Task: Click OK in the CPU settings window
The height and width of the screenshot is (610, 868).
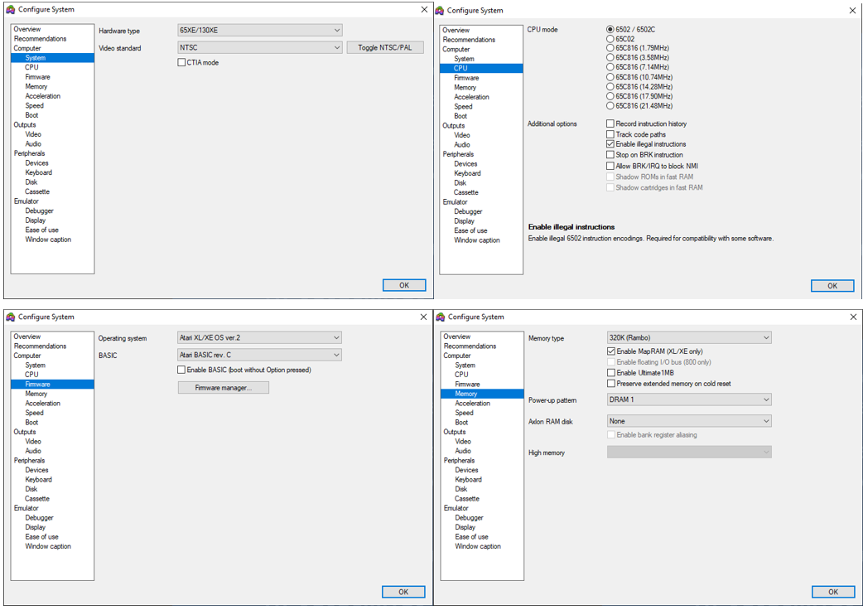Action: pos(832,286)
